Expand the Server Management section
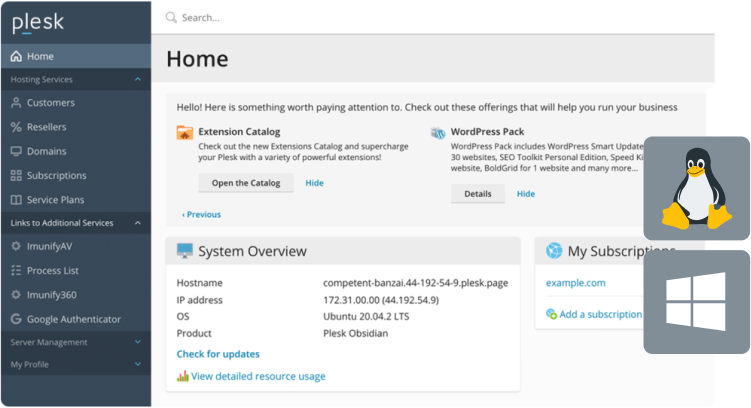This screenshot has height=408, width=751. [137, 342]
